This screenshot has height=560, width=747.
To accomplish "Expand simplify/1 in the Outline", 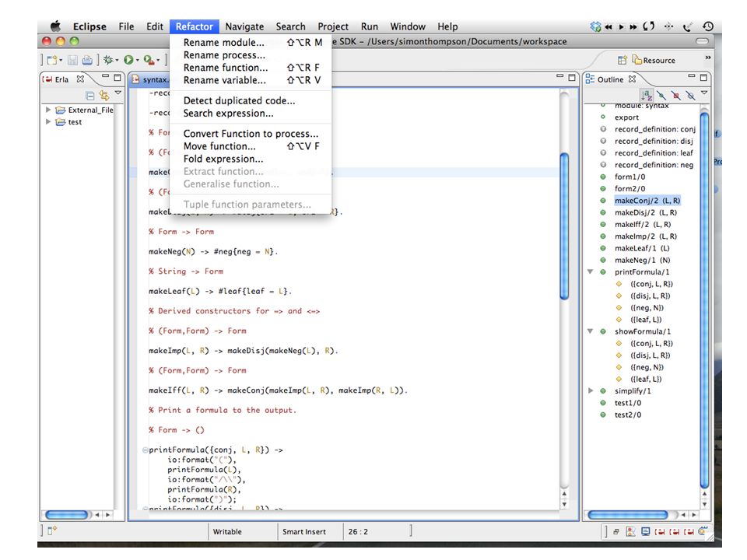I will (591, 391).
